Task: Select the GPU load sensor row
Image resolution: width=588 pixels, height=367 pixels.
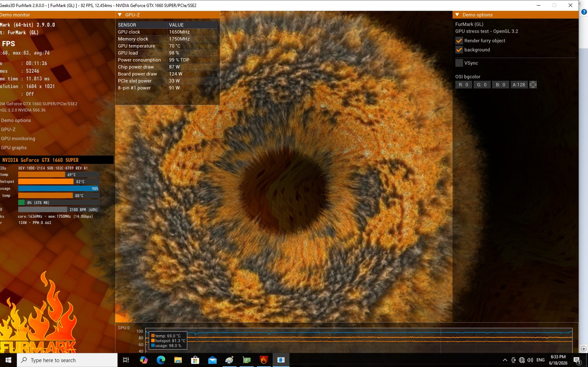Action: tap(167, 53)
